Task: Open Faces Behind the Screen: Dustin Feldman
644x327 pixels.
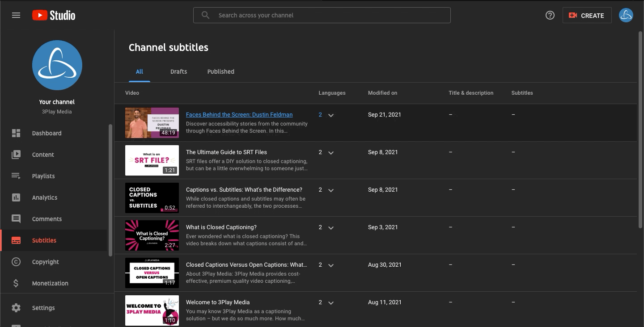Action: [239, 114]
